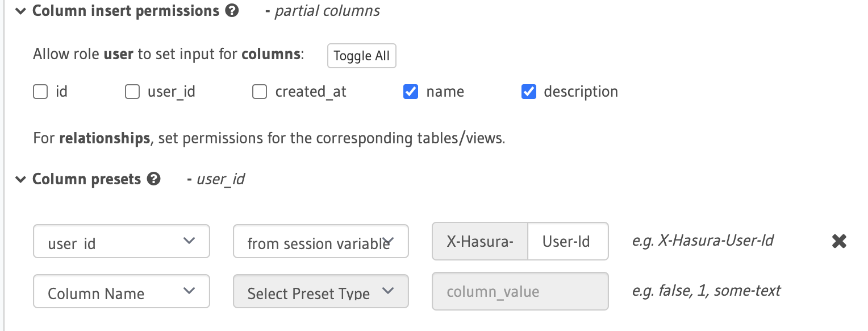The image size is (868, 331).
Task: Open the Column Name dropdown
Action: pyautogui.click(x=121, y=291)
